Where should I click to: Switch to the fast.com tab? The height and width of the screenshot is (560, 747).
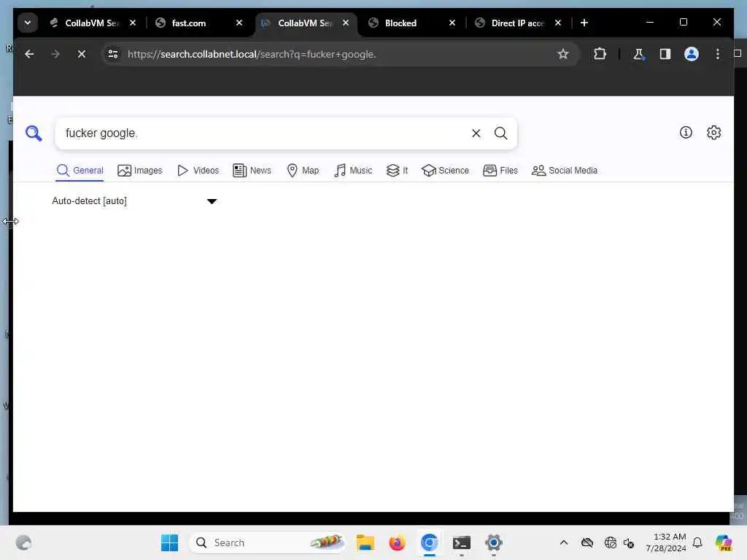(189, 23)
